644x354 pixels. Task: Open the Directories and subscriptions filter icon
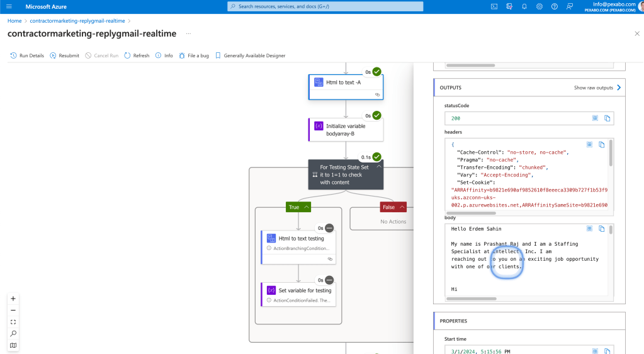pyautogui.click(x=509, y=6)
